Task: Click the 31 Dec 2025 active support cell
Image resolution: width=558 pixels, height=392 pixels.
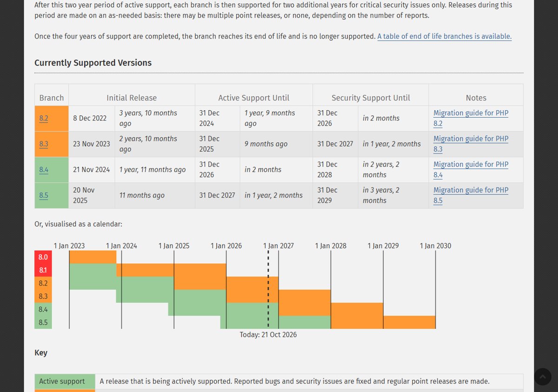Action: [218, 144]
